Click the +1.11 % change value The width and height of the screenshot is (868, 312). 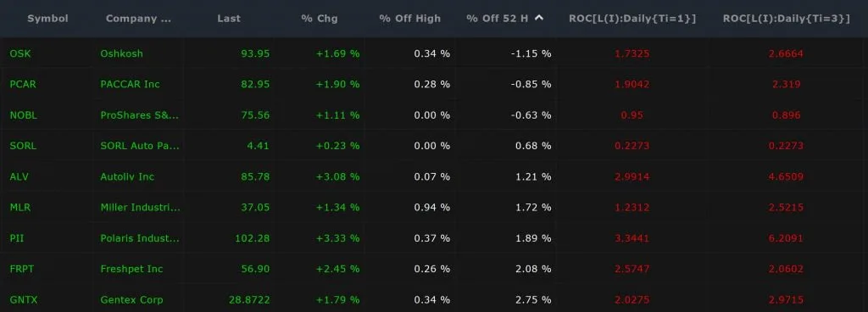[337, 115]
